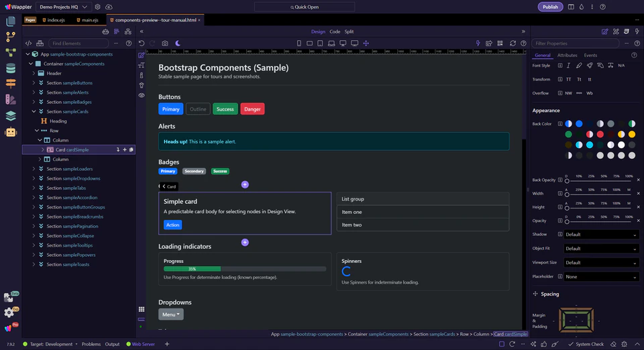Click the Back Opacity slider handle
Screen dimensions: 644x350
(x=567, y=181)
